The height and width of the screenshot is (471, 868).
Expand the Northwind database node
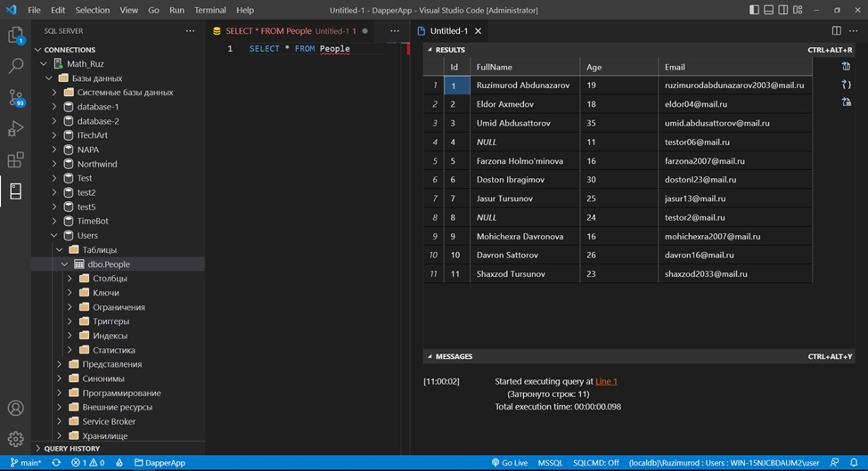click(x=54, y=164)
